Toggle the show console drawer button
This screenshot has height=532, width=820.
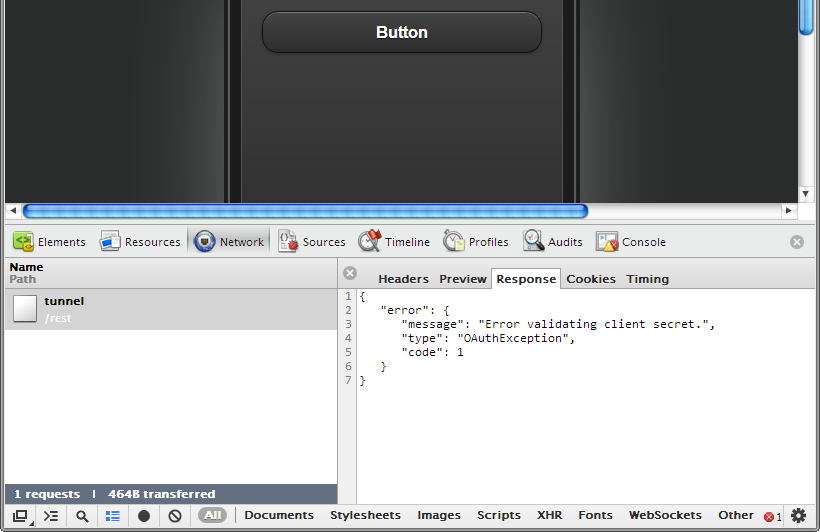[x=51, y=516]
